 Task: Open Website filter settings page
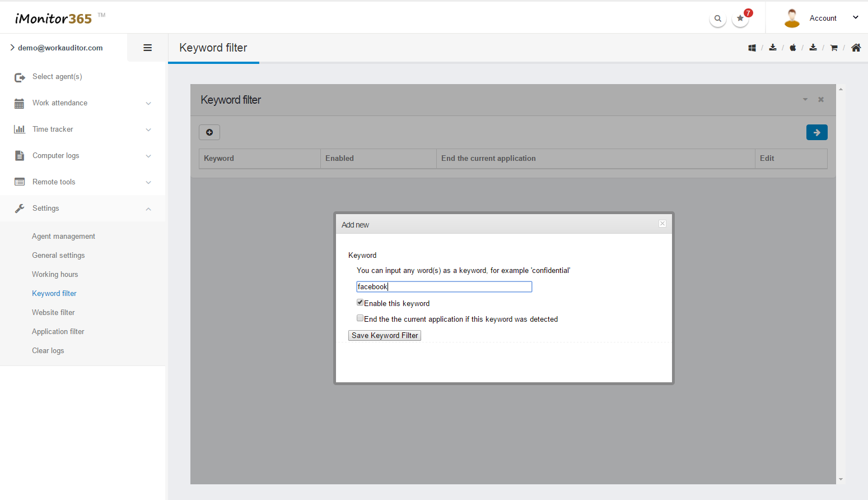[x=53, y=313]
